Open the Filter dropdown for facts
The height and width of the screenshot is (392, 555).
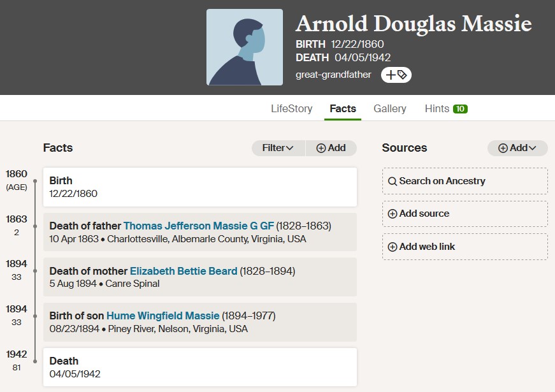pos(278,148)
